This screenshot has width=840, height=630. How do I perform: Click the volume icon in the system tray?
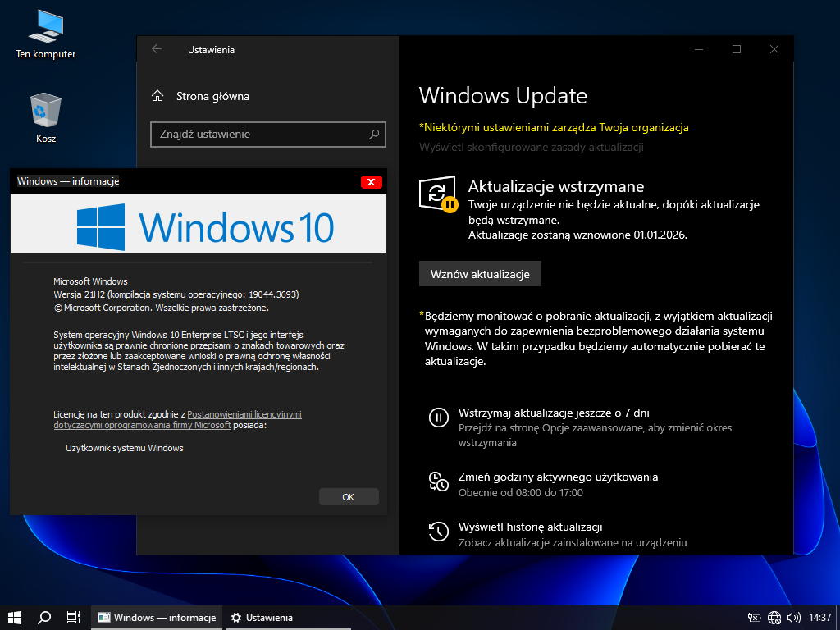(x=793, y=618)
